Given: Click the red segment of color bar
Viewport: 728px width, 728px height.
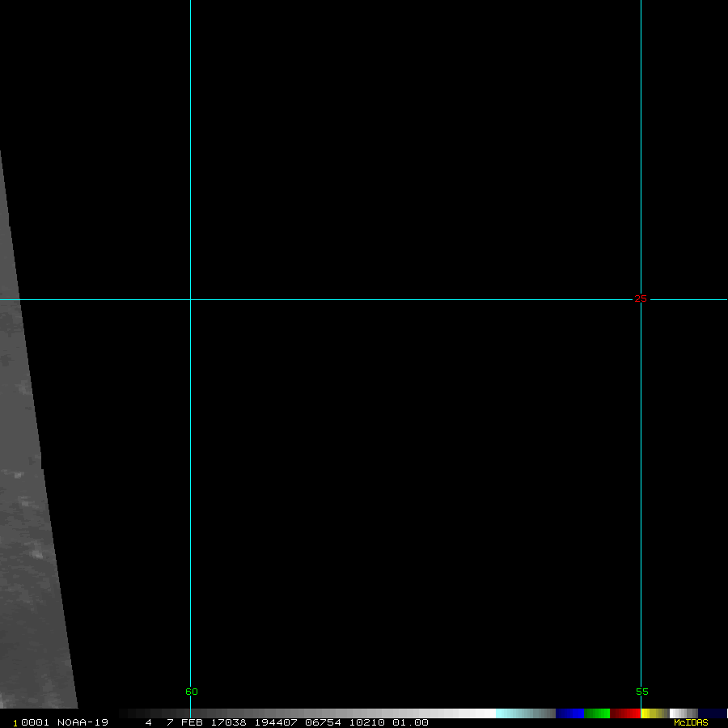Looking at the screenshot, I should [625, 713].
